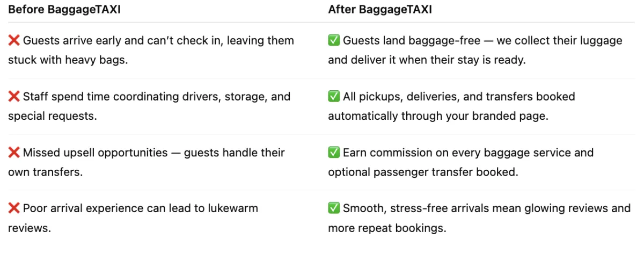Select the 'Before BaggageTAXI' column header
Image resolution: width=644 pixels, height=260 pixels.
[64, 10]
